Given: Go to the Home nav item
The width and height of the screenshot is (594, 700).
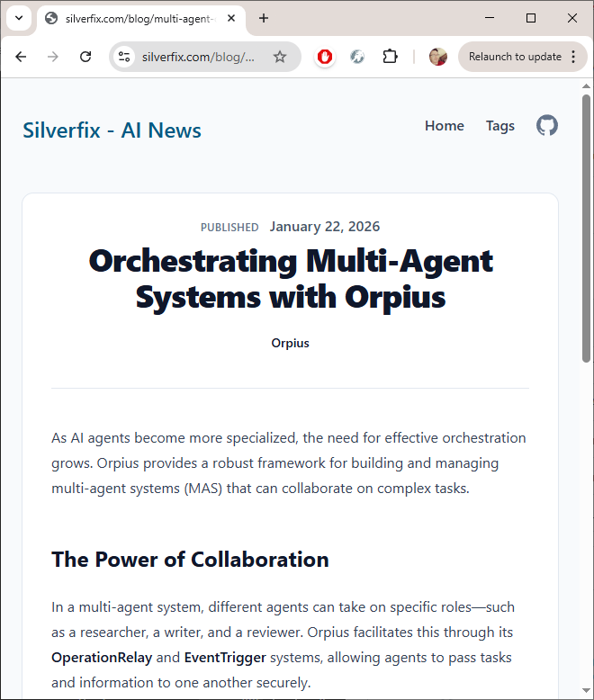Looking at the screenshot, I should pyautogui.click(x=444, y=126).
